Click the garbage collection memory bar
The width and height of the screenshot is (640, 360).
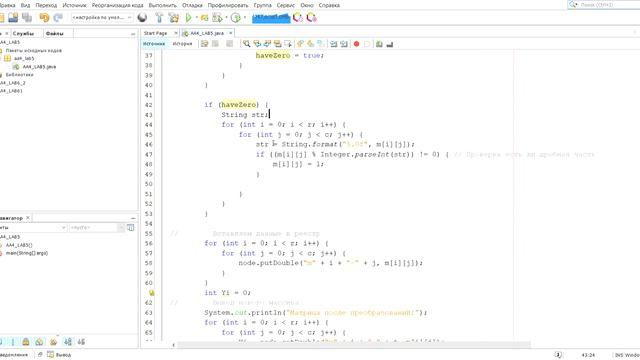click(271, 18)
